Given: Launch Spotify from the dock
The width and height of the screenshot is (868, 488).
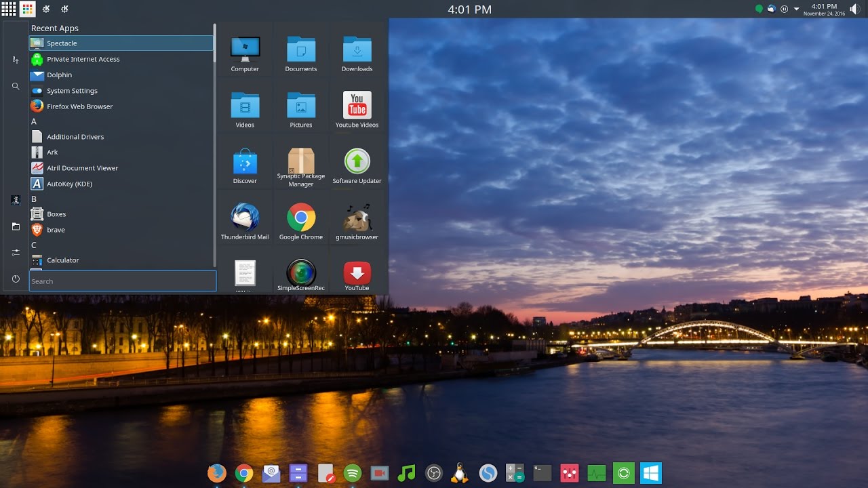Looking at the screenshot, I should 353,472.
